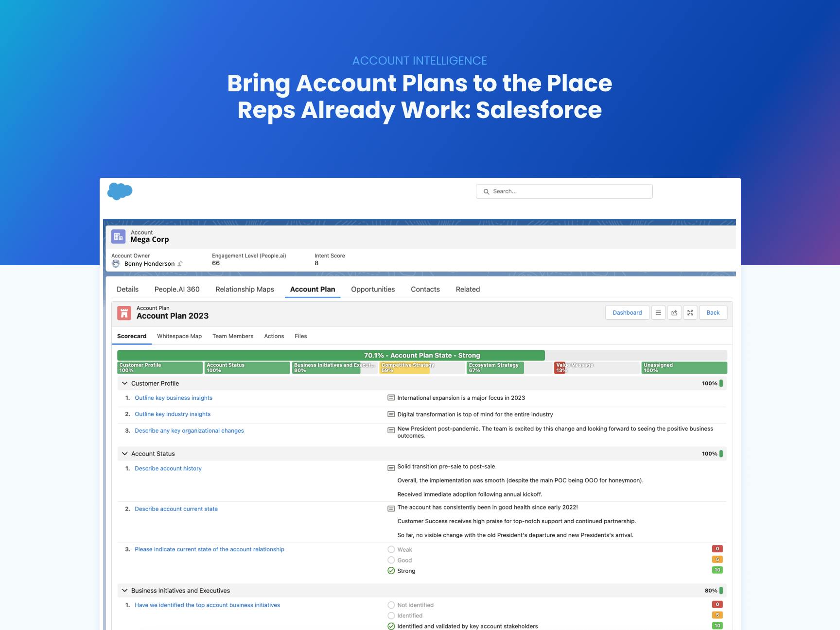Collapse Business Initiatives and Executives section
The image size is (840, 630).
[x=124, y=591]
